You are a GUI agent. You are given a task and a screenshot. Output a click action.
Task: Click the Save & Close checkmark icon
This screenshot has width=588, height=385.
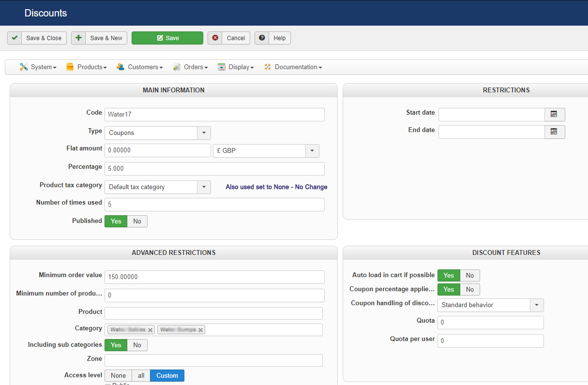pyautogui.click(x=15, y=38)
